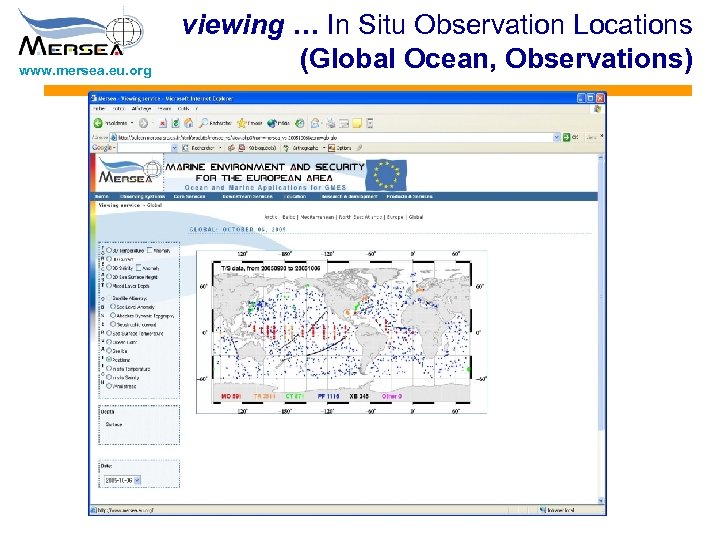The width and height of the screenshot is (720, 540).
Task: Click the Edit page icon next to Print
Action: point(343,123)
